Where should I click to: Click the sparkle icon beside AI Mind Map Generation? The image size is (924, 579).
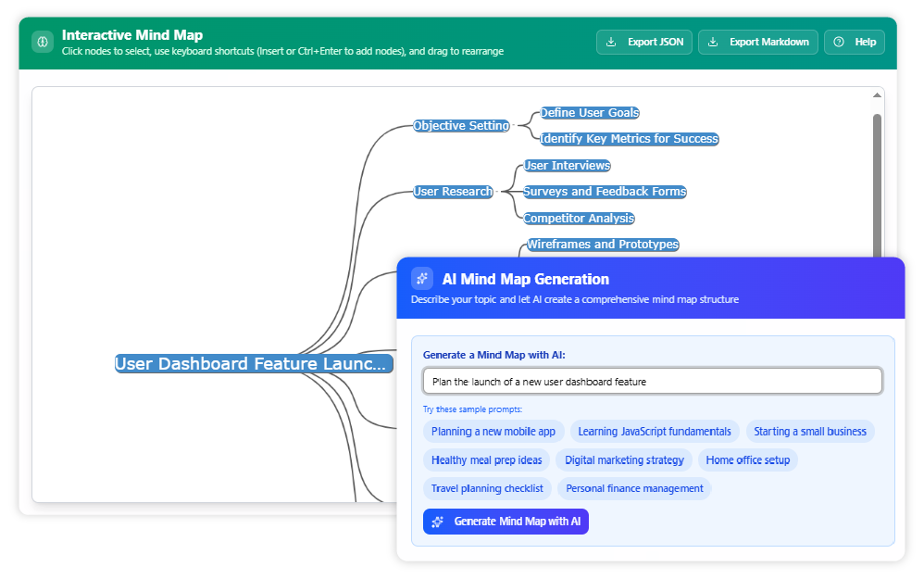click(x=422, y=279)
